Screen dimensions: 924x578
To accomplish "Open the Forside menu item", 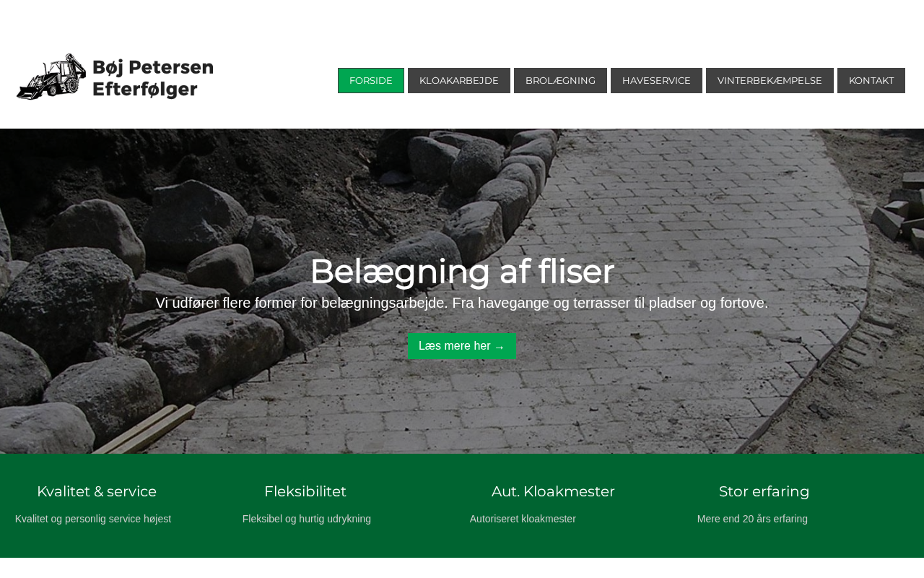I will [x=371, y=80].
